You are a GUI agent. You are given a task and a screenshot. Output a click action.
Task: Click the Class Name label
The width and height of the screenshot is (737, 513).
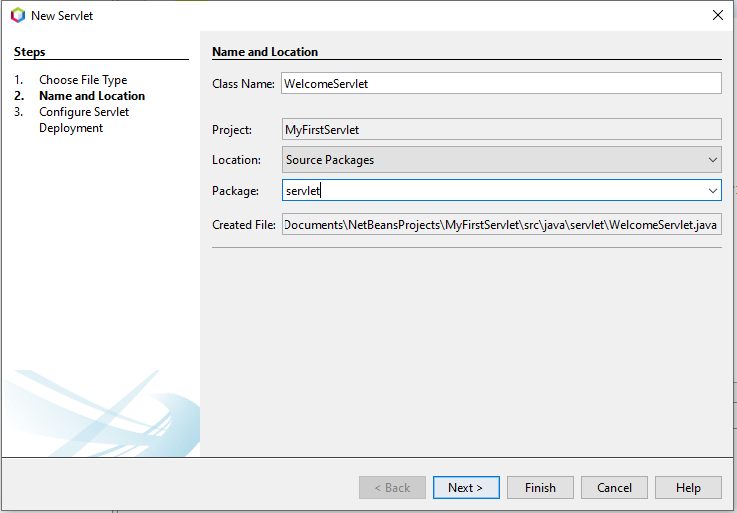(243, 84)
